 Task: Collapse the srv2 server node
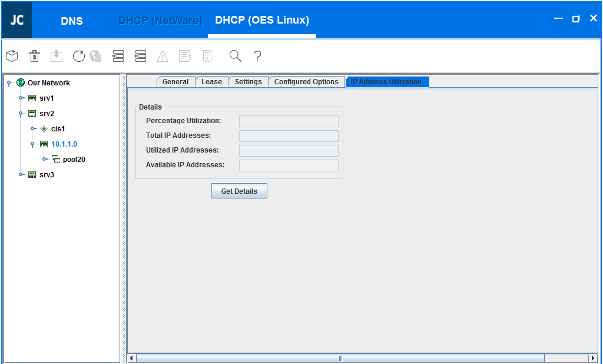click(21, 114)
